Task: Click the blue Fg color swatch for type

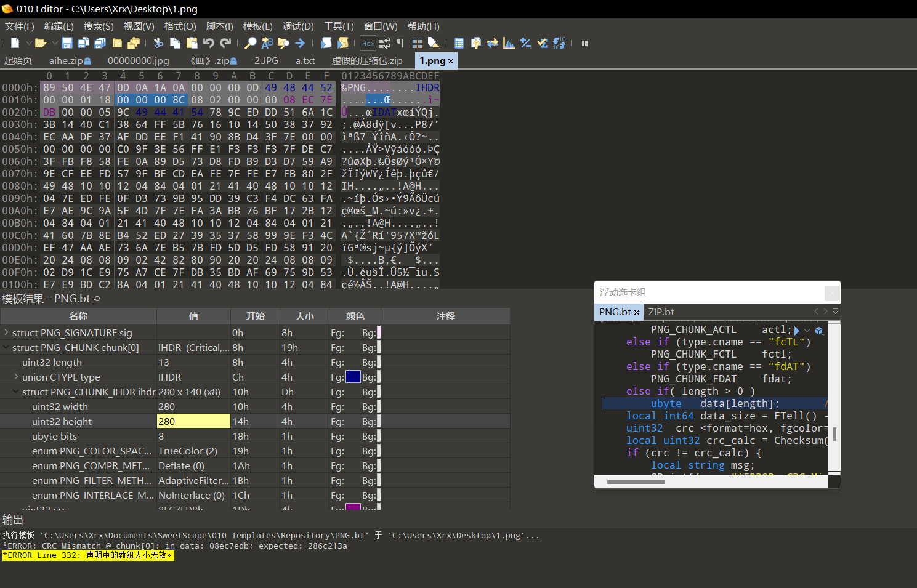Action: tap(353, 377)
